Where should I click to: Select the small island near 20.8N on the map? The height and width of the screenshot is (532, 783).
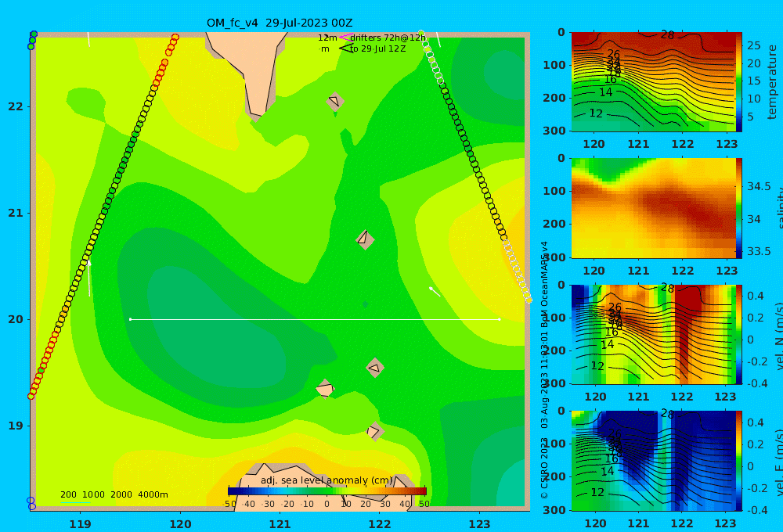click(365, 239)
